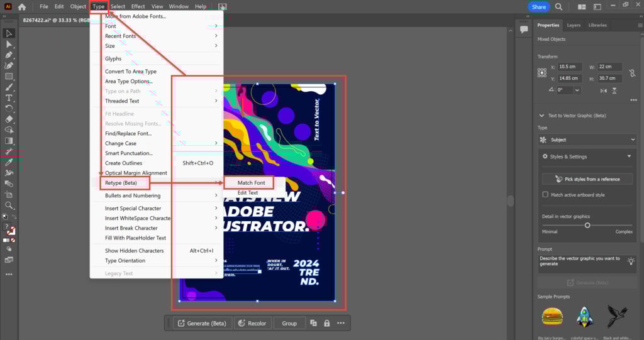Click the Flip Vertically icon
This screenshot has width=644, height=340.
click(x=614, y=90)
